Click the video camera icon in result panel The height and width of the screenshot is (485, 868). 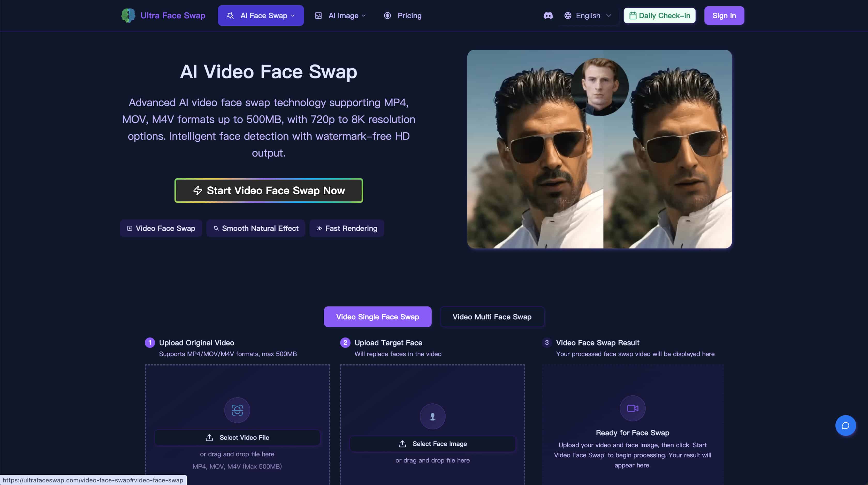pyautogui.click(x=633, y=408)
